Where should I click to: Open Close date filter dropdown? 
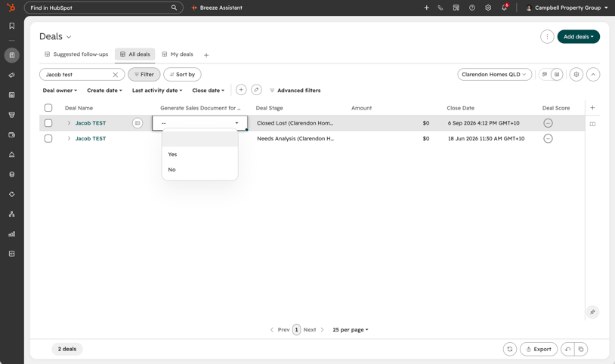click(208, 90)
